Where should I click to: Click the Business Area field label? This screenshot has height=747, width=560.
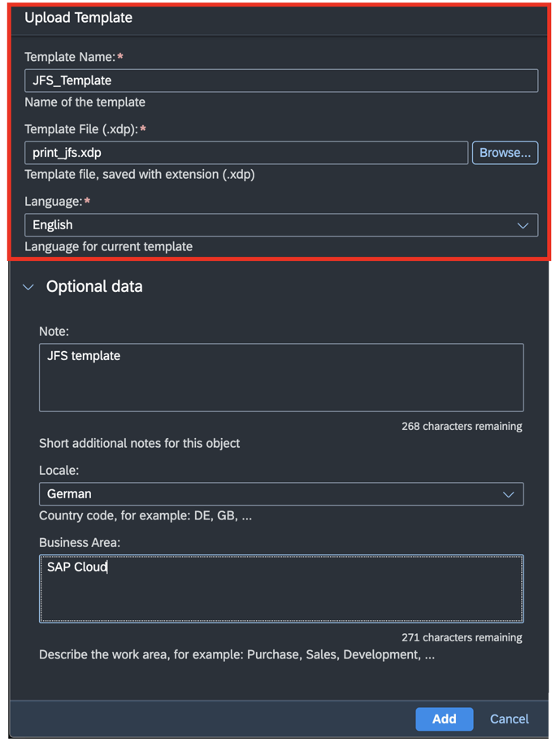click(x=80, y=542)
